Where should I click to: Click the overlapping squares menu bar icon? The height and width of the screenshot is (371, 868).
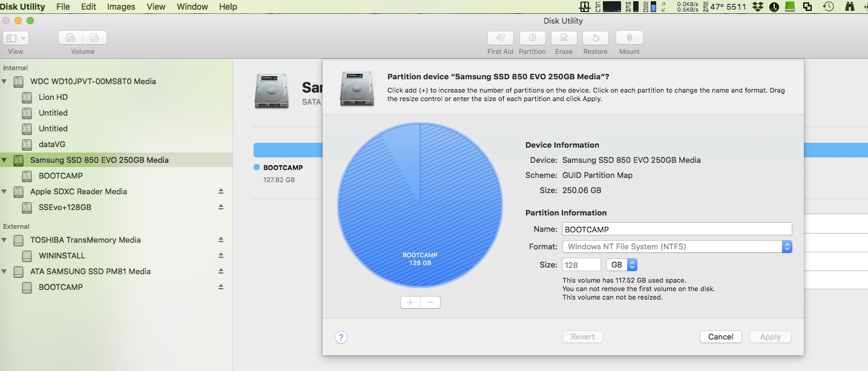807,7
